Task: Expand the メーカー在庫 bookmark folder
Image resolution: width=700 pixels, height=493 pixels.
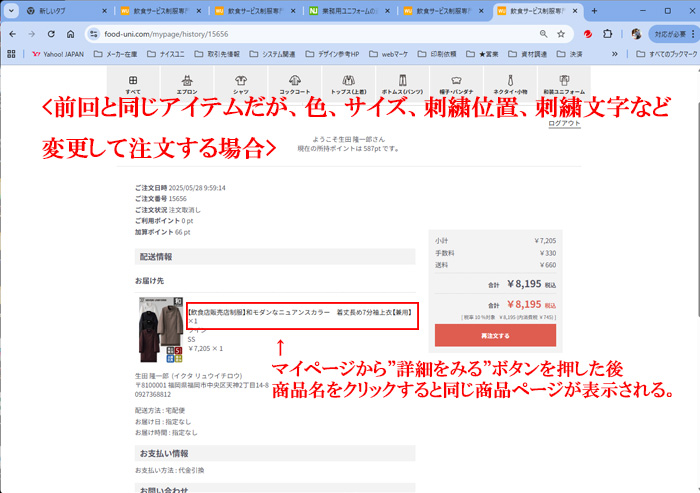Action: [x=117, y=54]
